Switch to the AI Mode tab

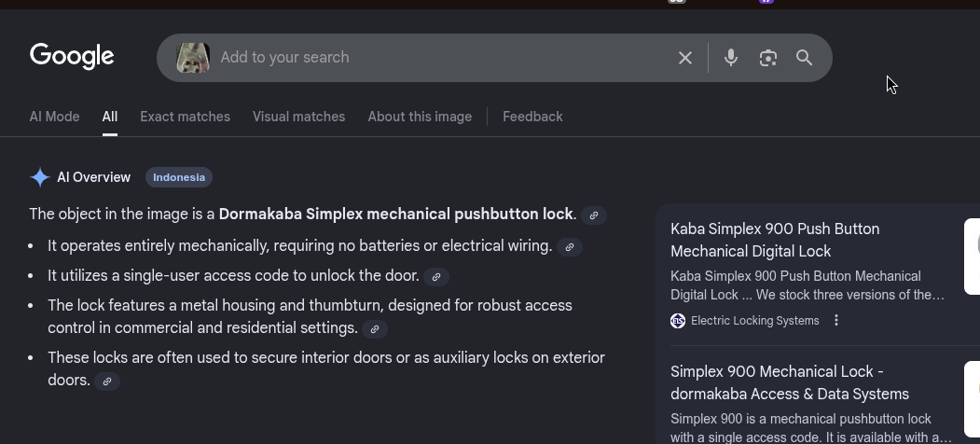[x=54, y=117]
